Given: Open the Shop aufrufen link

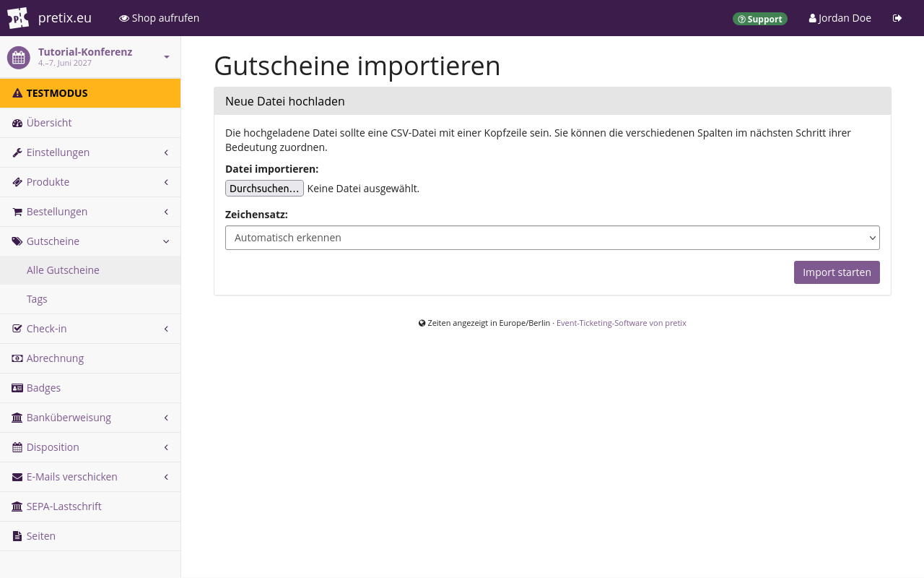Looking at the screenshot, I should (x=159, y=18).
